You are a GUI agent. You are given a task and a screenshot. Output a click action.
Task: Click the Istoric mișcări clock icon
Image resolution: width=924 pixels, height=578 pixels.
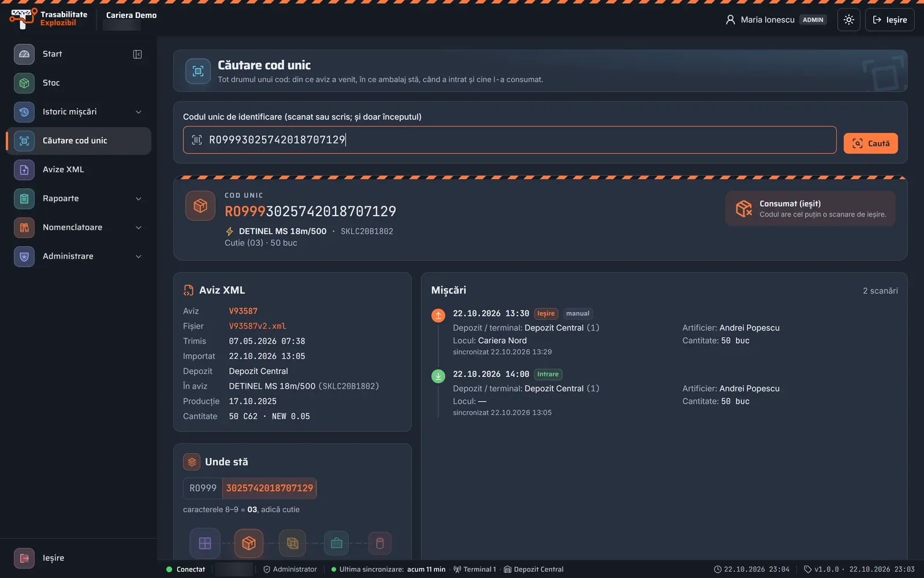click(x=24, y=112)
